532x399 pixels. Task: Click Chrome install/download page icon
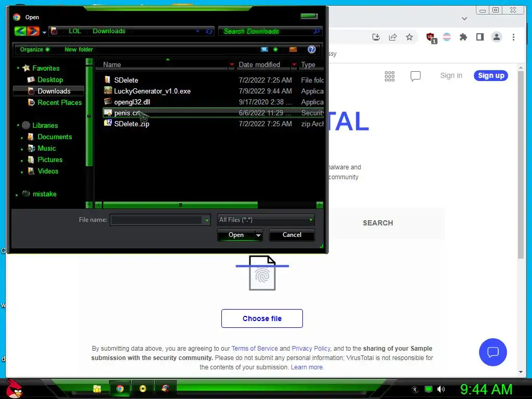(x=376, y=37)
